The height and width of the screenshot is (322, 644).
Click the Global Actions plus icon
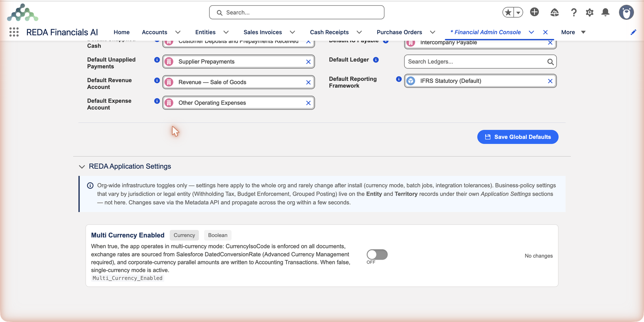point(535,12)
